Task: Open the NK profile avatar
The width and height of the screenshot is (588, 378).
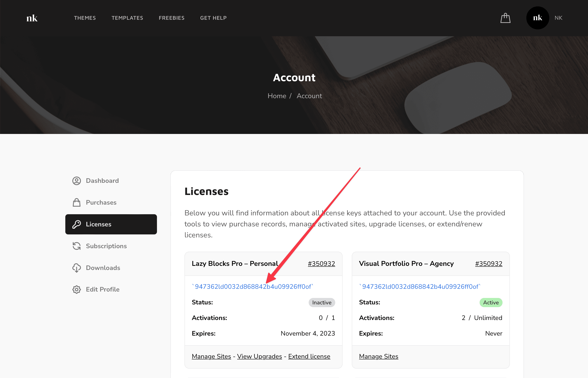Action: click(x=537, y=18)
